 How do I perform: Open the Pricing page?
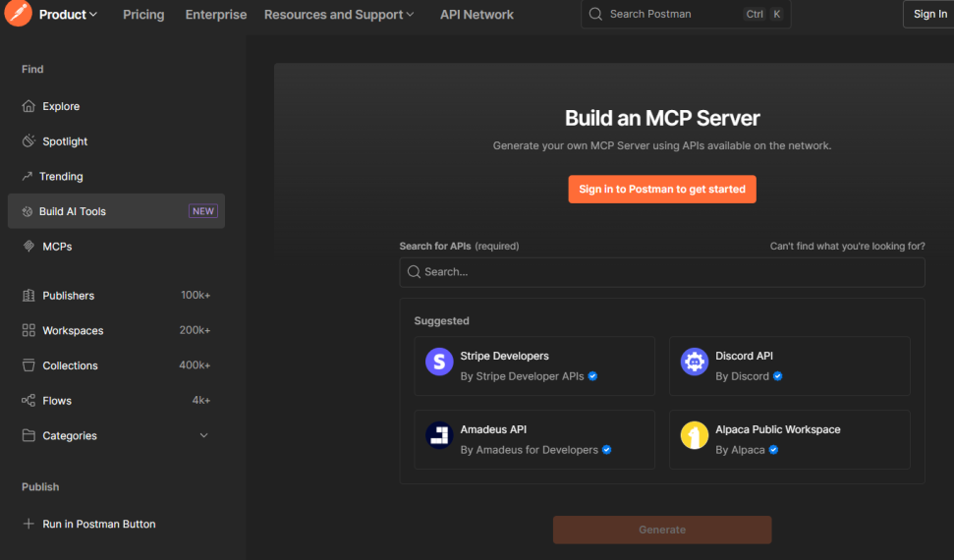[x=143, y=14]
